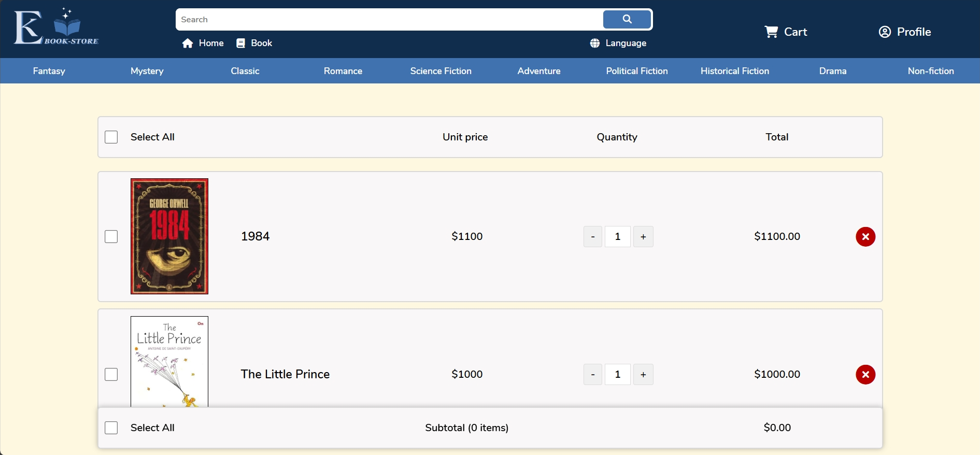
Task: Open the shopping cart icon
Action: (771, 32)
